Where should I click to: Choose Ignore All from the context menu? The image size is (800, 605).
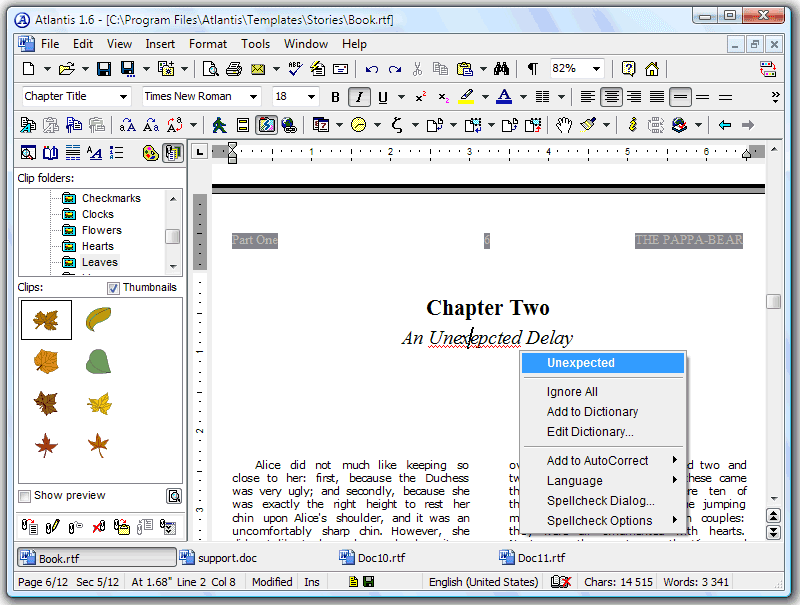click(x=572, y=392)
